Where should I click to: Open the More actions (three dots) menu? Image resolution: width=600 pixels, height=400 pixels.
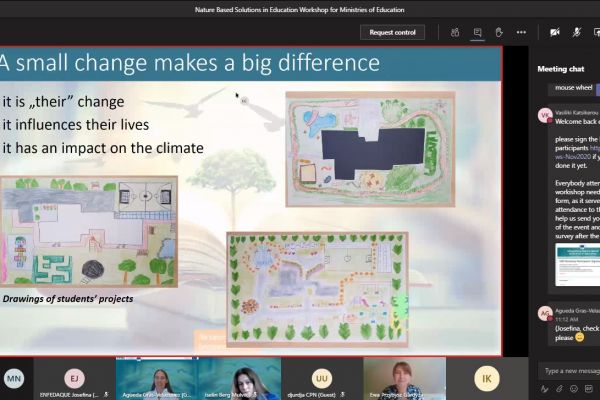[521, 33]
